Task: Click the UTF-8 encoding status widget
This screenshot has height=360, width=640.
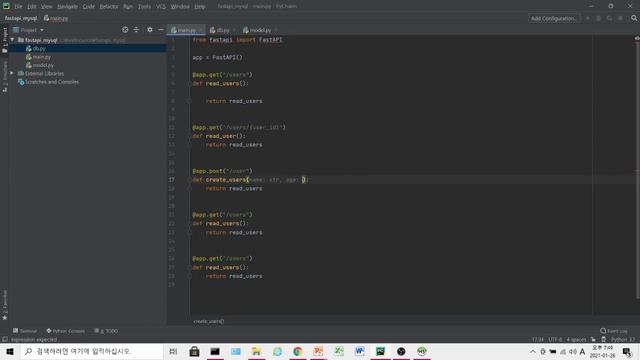Action: pos(555,340)
